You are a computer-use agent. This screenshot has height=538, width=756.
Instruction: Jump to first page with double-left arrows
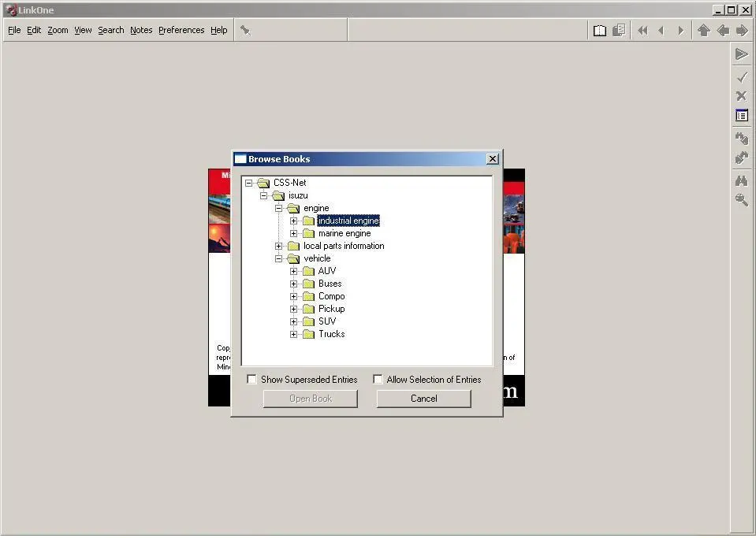click(x=642, y=31)
